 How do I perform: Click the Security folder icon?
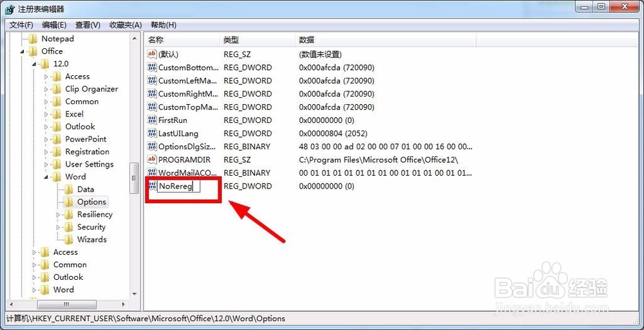point(69,227)
